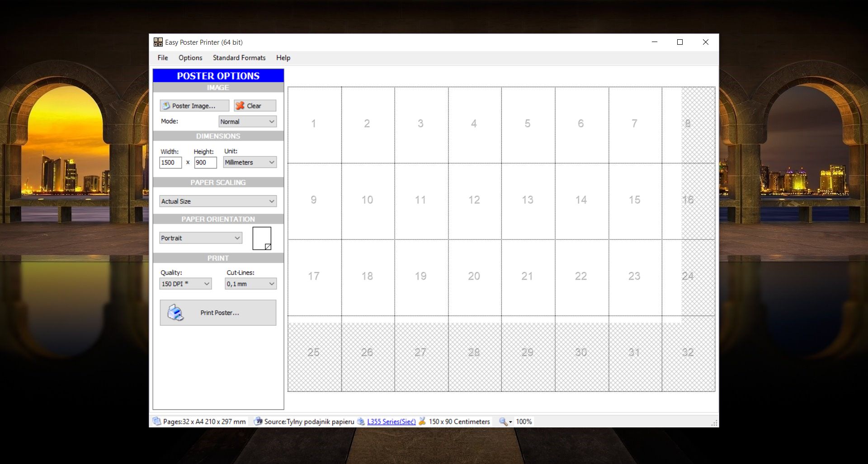Open the Standard Formats menu
Screen dimensions: 868x464
[239, 58]
